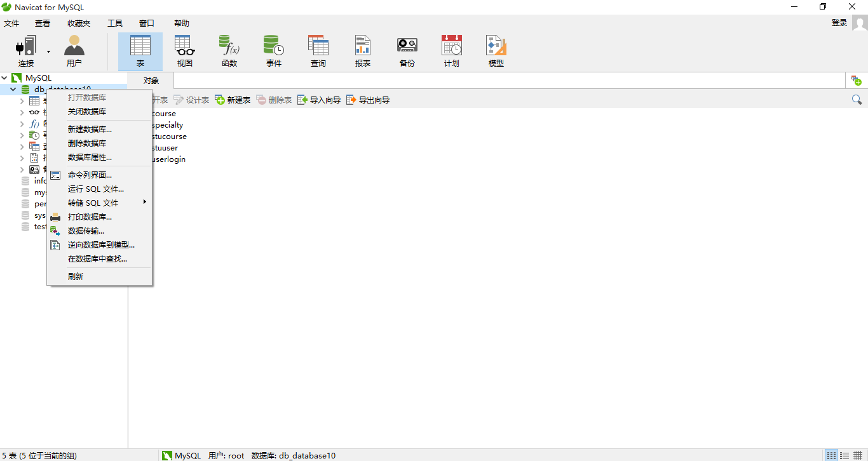
Task: Select the 表 (Table) toolbar icon
Action: click(140, 51)
